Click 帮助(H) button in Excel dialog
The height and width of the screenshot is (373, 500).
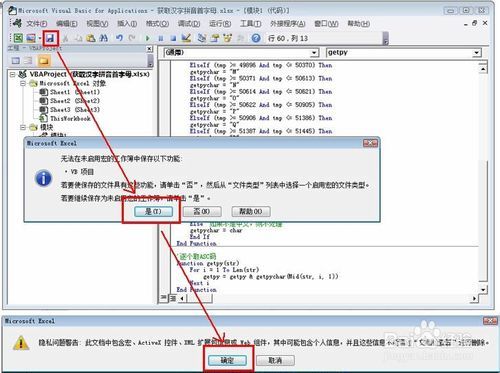251,211
